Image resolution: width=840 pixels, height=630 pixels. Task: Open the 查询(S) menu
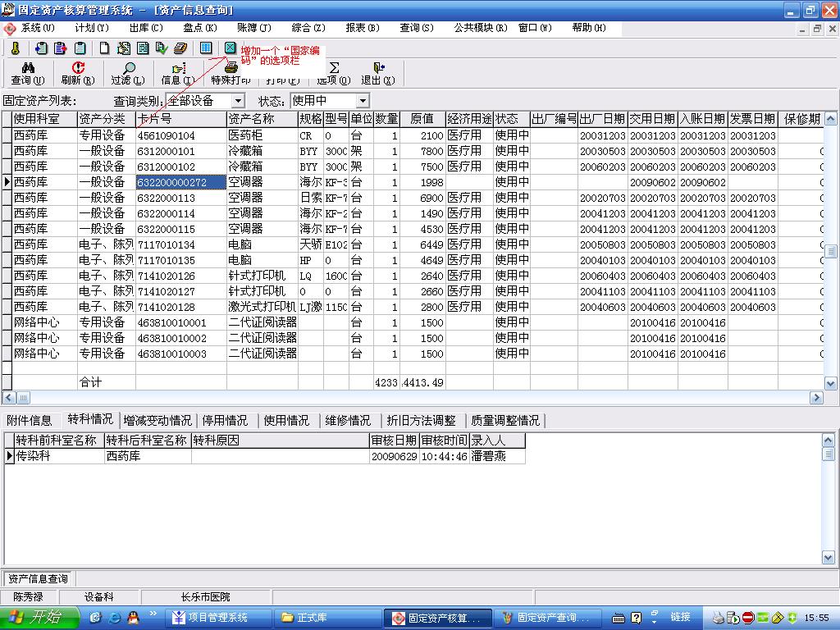point(416,28)
